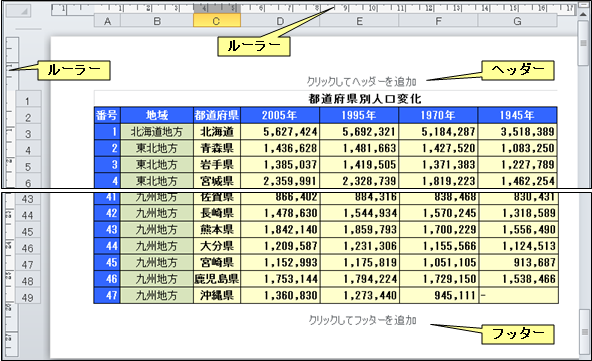Select column A header
The image size is (592, 361).
tap(108, 21)
